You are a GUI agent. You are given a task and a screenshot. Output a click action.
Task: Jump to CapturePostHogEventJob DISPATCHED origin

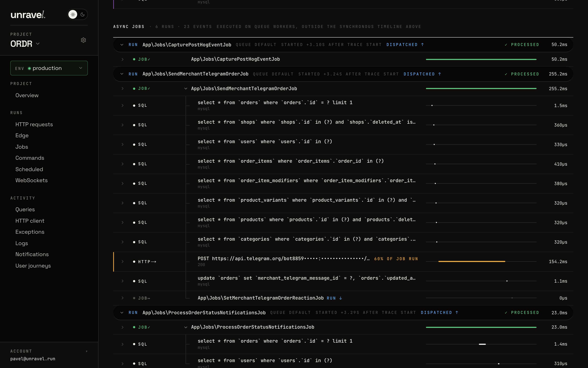[x=405, y=45]
